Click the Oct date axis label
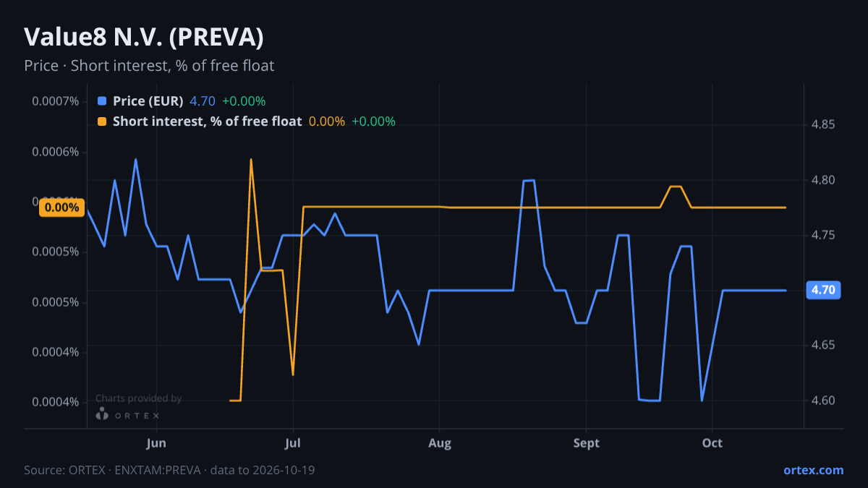Image resolution: width=868 pixels, height=488 pixels. tap(712, 443)
